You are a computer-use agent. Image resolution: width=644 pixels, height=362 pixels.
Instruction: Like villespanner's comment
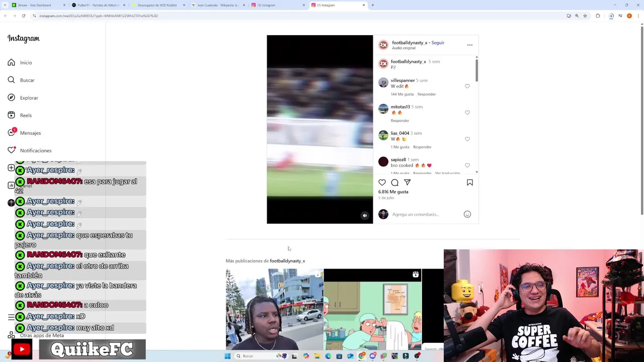point(467,86)
